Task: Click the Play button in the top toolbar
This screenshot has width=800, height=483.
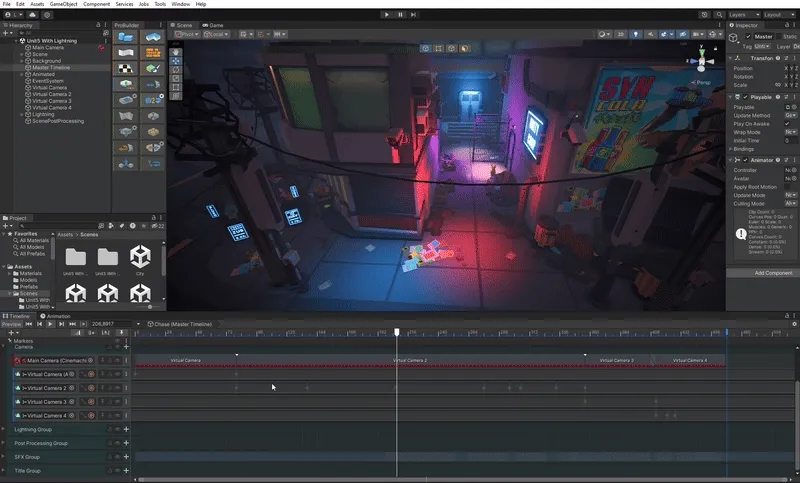Action: [x=387, y=14]
